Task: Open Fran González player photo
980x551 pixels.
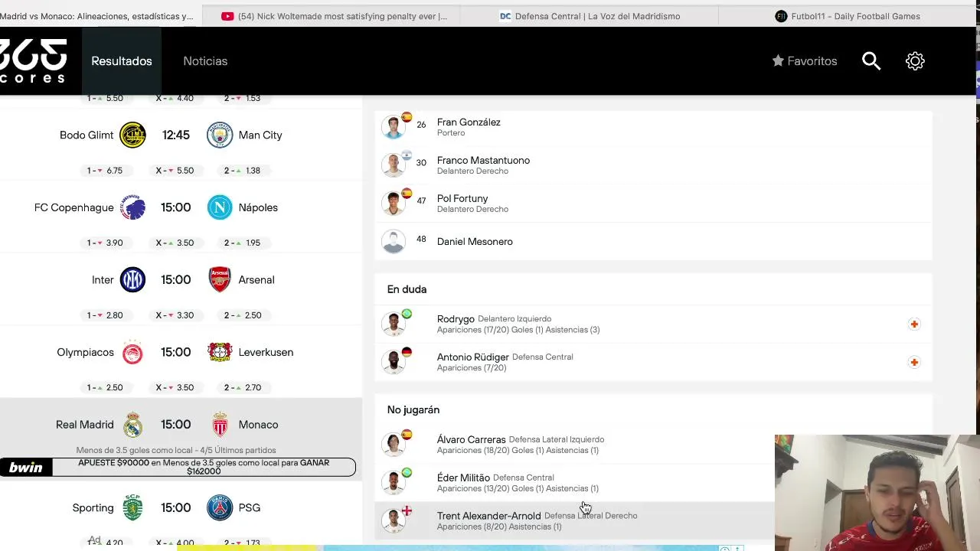Action: tap(394, 126)
